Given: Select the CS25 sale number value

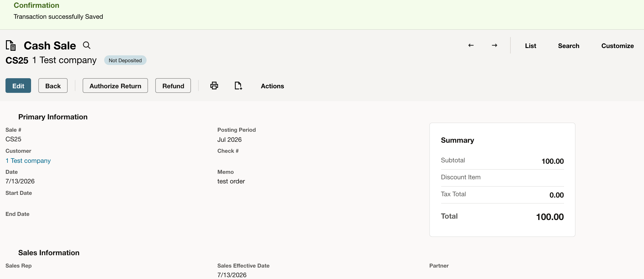Looking at the screenshot, I should click(13, 139).
